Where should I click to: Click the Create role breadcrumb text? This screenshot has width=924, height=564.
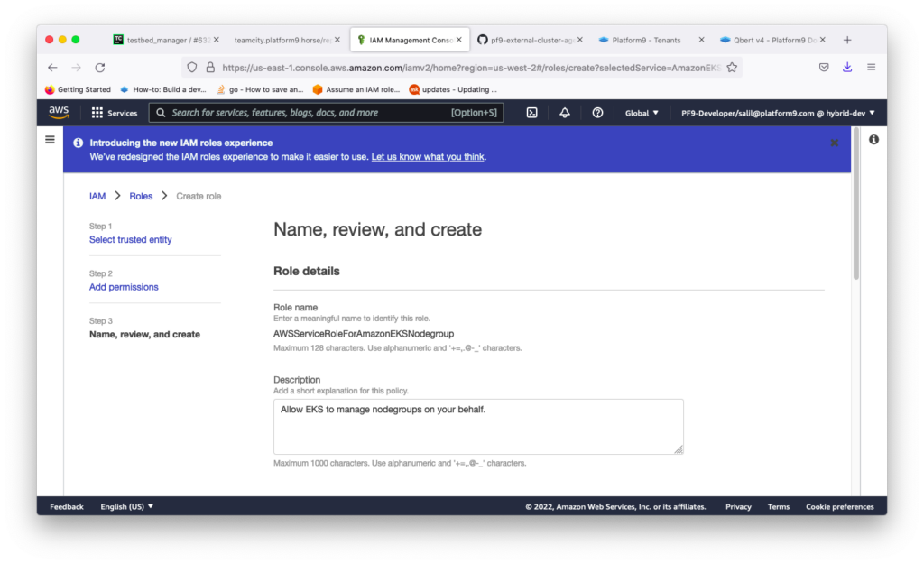tap(199, 196)
